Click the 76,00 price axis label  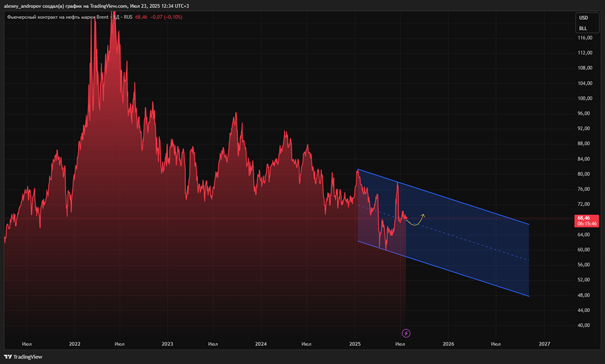pos(584,189)
